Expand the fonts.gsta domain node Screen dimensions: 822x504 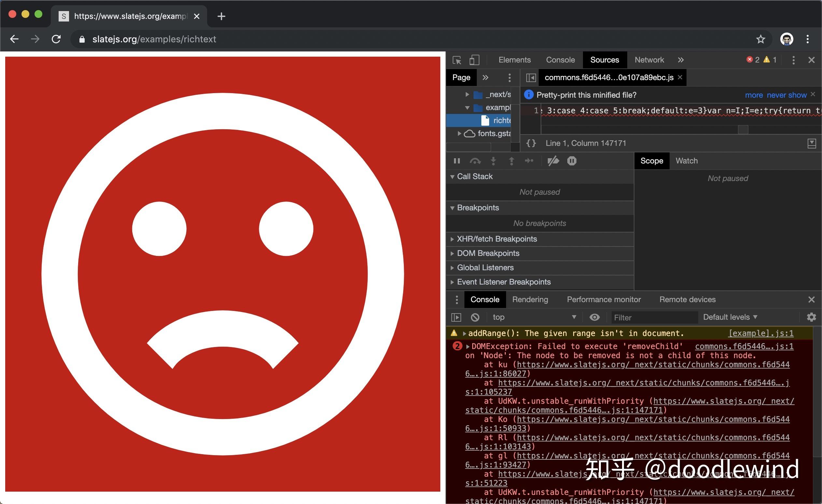click(460, 133)
